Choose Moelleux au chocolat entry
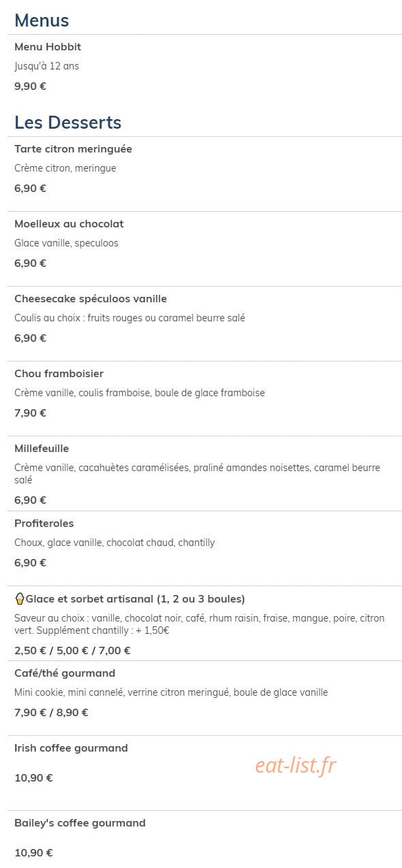This screenshot has height=868, width=402. point(69,224)
